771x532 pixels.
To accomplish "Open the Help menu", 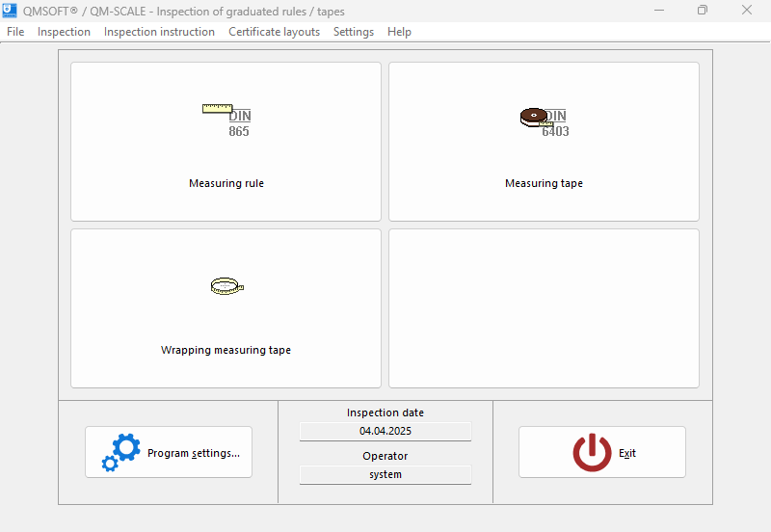I will click(399, 32).
